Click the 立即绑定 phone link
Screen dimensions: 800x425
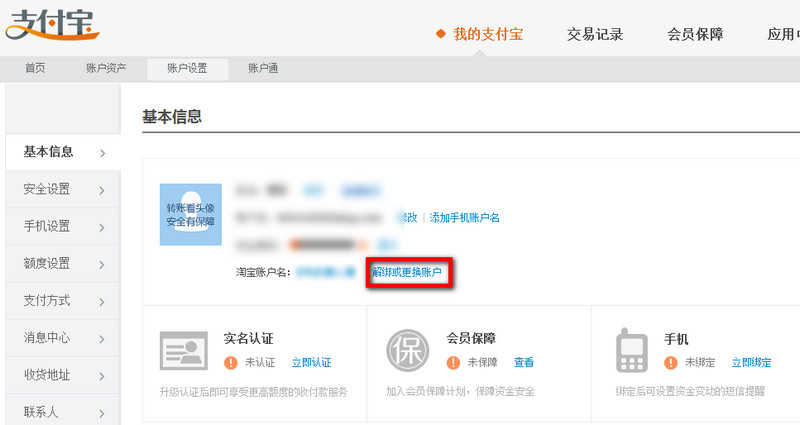pyautogui.click(x=751, y=362)
